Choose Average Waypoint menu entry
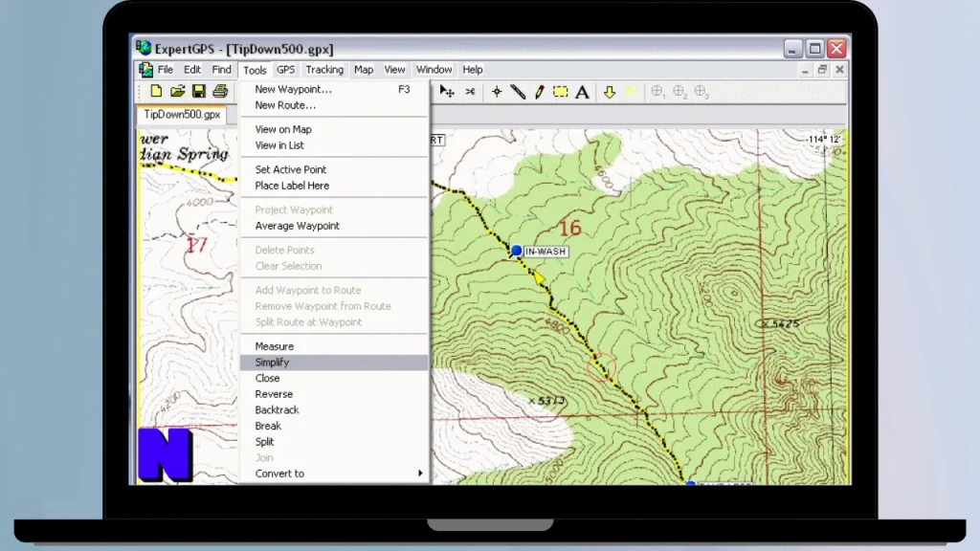980x551 pixels. pos(334,226)
